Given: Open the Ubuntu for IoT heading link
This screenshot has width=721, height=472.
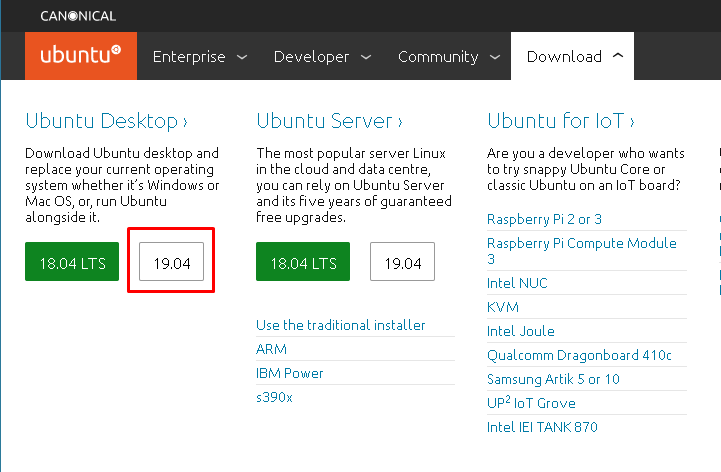Looking at the screenshot, I should click(561, 121).
